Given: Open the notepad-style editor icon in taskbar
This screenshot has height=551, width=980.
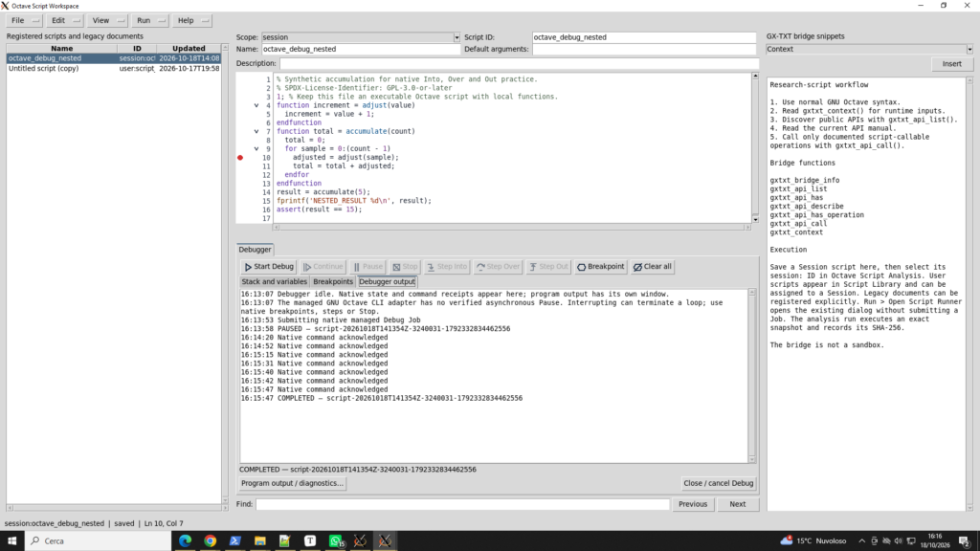Looking at the screenshot, I should (285, 541).
